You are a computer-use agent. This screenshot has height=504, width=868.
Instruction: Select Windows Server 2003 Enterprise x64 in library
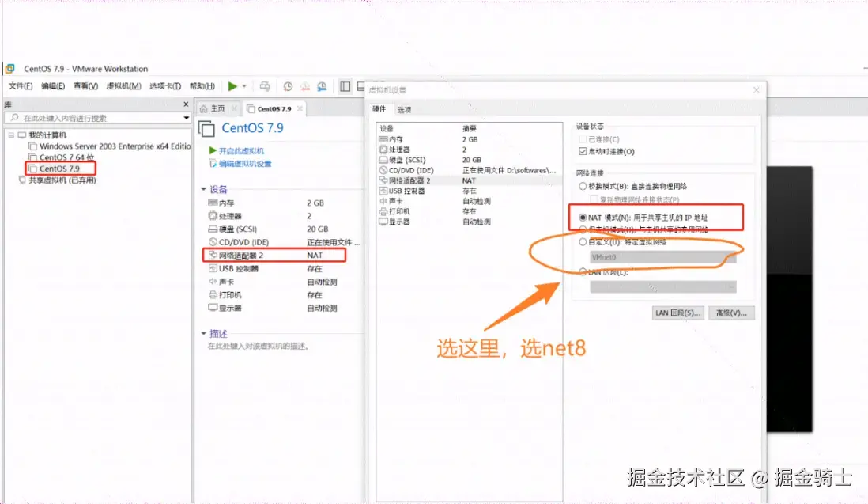coord(110,146)
